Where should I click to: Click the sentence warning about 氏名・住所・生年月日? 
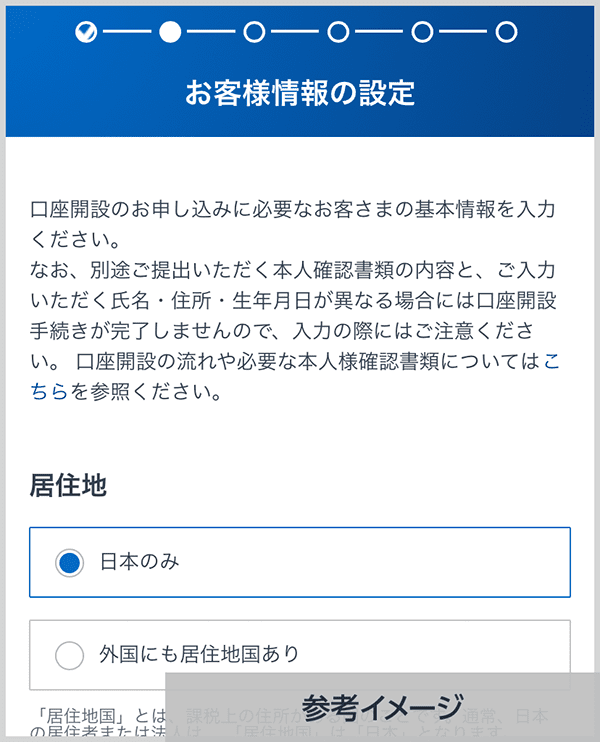click(x=300, y=299)
